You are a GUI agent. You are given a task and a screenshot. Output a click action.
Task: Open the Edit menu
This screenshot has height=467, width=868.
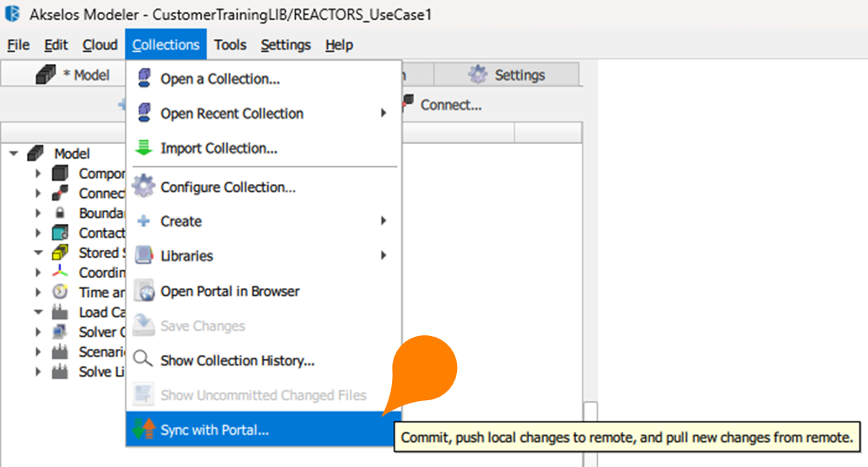55,45
